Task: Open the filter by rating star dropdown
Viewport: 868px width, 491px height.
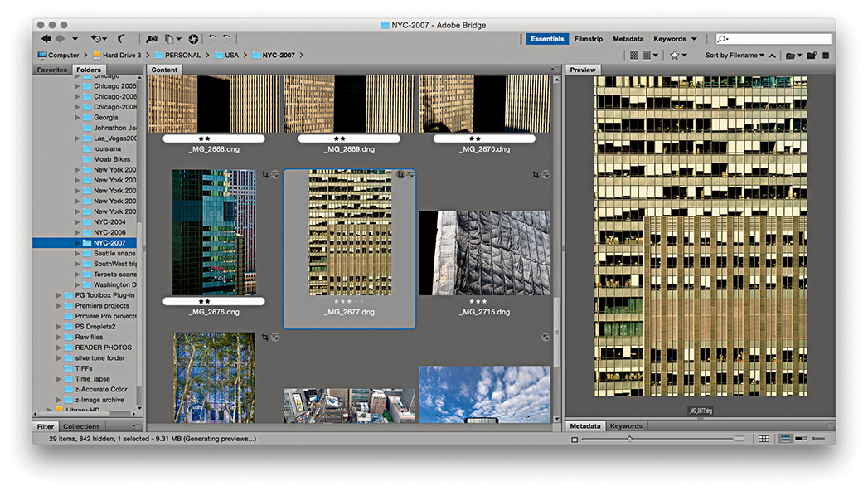Action: pyautogui.click(x=677, y=56)
